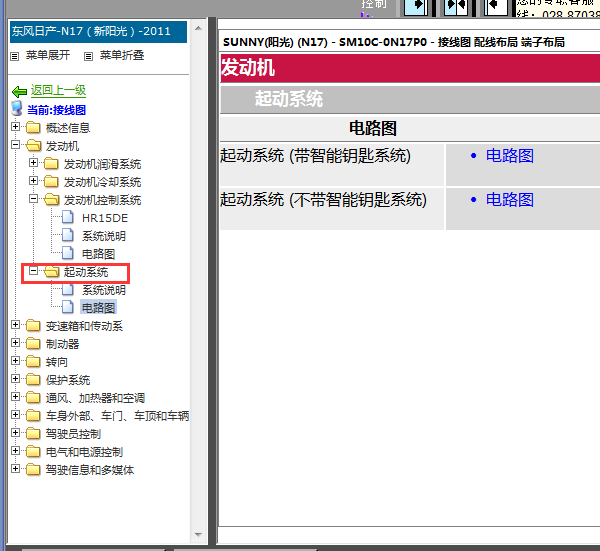Viewport: 600px width, 551px height.
Task: Click 概述信息 folder icon
Action: click(33, 127)
